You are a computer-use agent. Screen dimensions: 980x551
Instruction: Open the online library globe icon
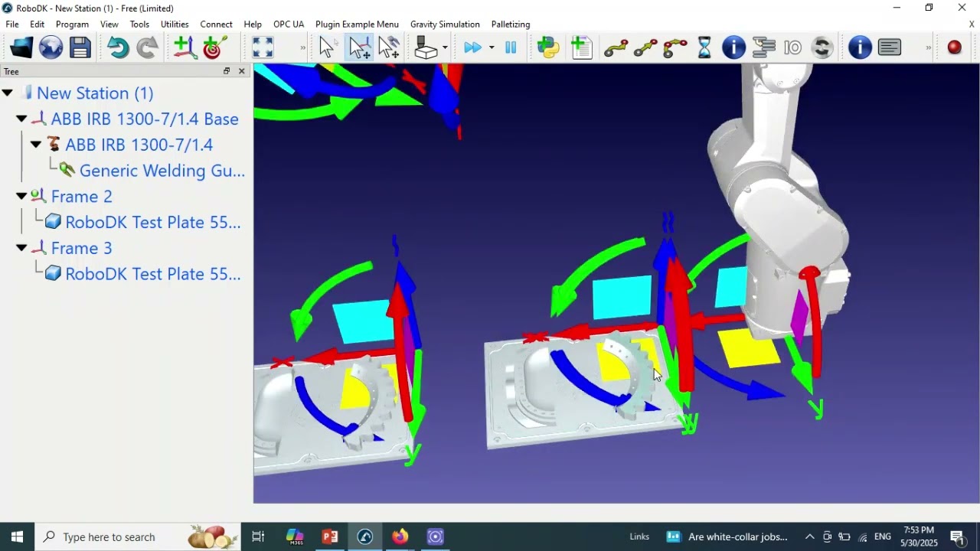coord(51,48)
